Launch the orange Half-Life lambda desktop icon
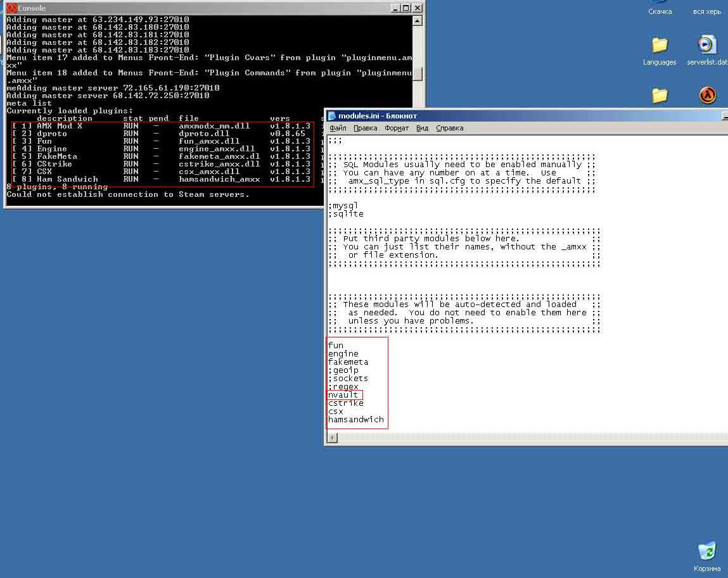 pos(708,95)
